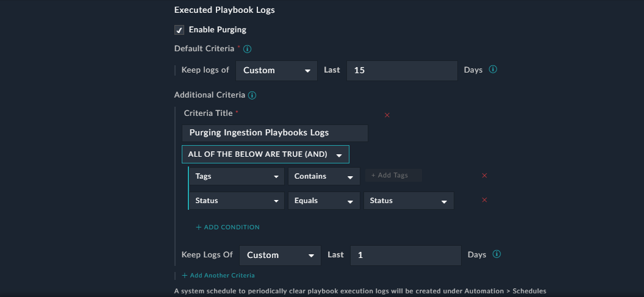Screen dimensions: 644x297
Task: Click info icon after top Days label
Action: [x=493, y=70]
